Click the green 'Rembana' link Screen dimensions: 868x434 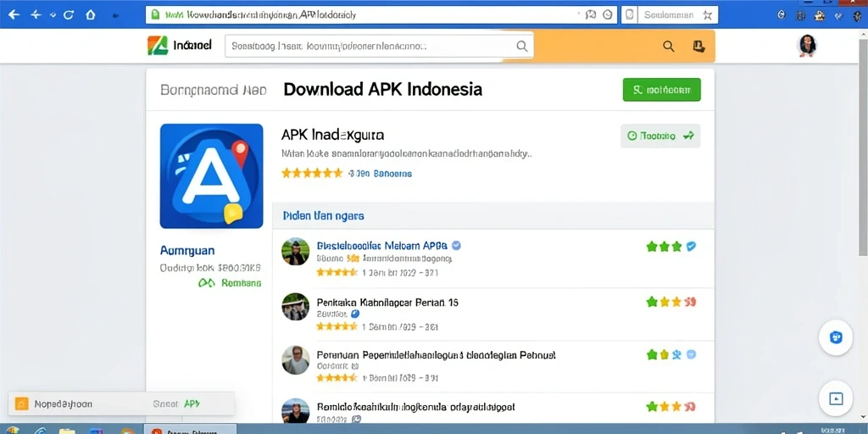tap(241, 283)
